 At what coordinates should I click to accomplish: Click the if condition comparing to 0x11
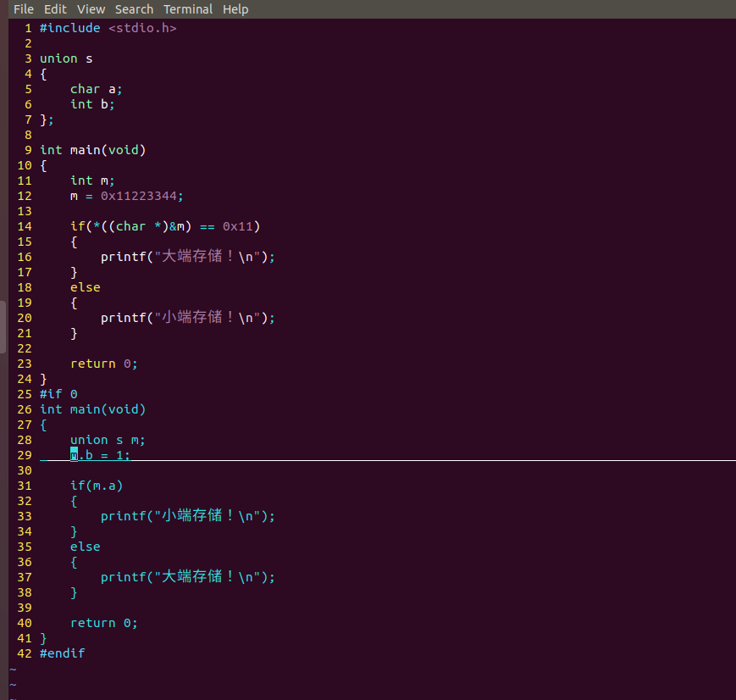click(165, 226)
